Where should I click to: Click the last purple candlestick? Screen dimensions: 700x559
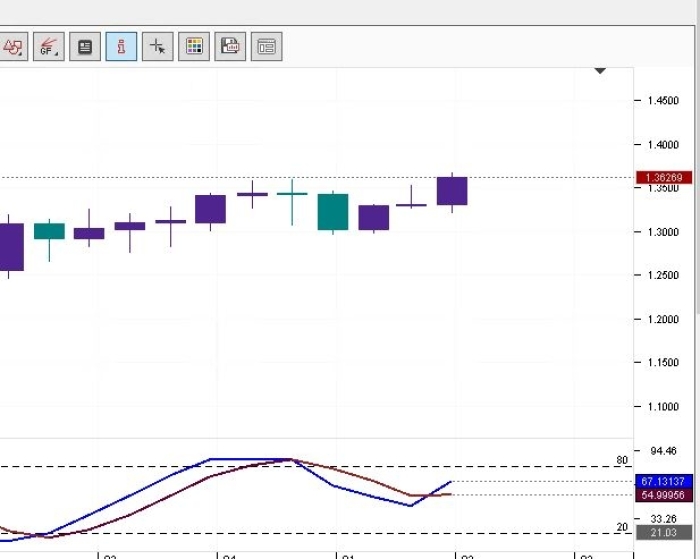tap(452, 191)
